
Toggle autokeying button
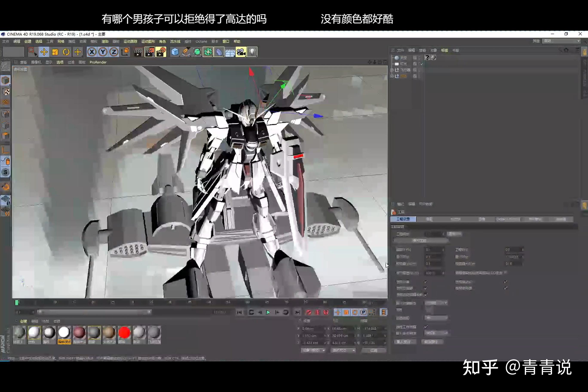[317, 312]
